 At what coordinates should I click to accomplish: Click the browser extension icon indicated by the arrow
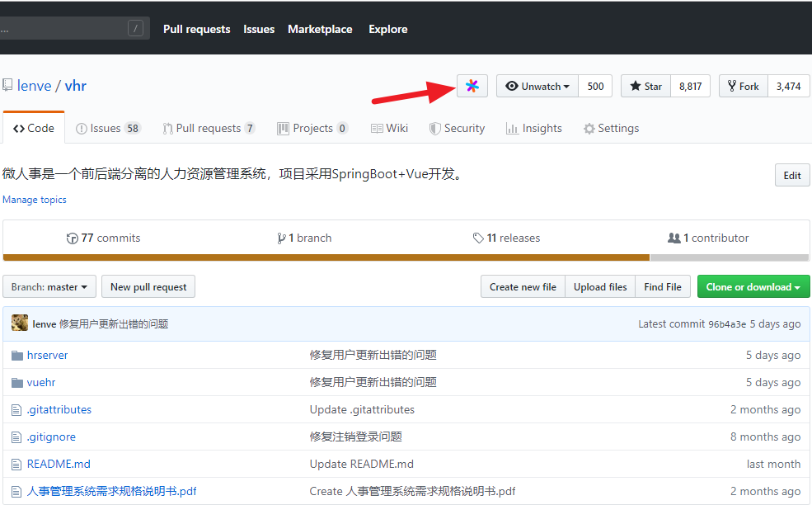coord(472,86)
